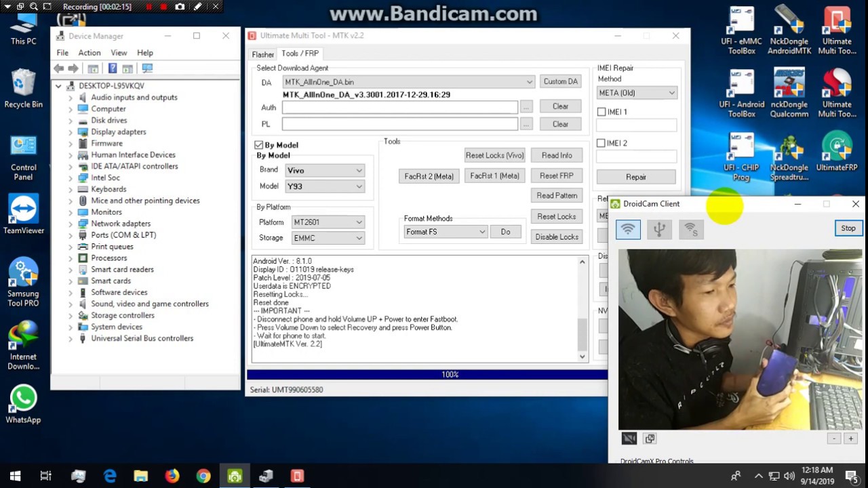Open the Device Manager View menu
Viewport: 868px width, 488px height.
(x=119, y=52)
